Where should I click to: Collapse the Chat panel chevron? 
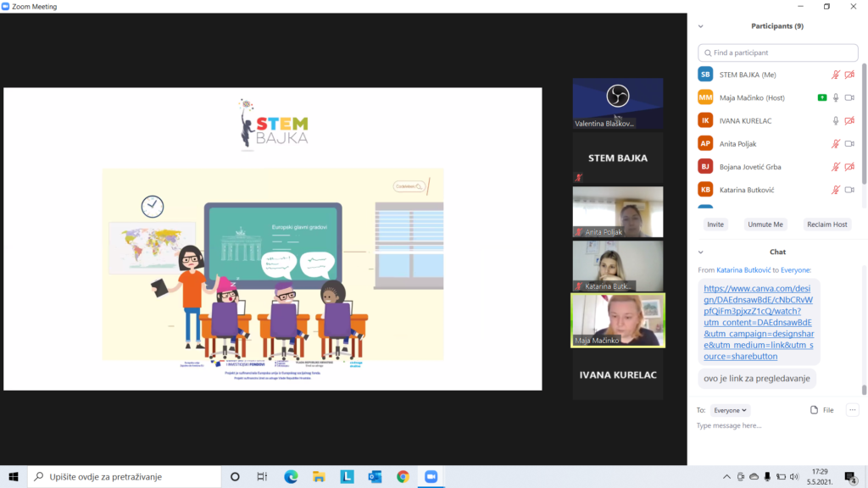(701, 252)
